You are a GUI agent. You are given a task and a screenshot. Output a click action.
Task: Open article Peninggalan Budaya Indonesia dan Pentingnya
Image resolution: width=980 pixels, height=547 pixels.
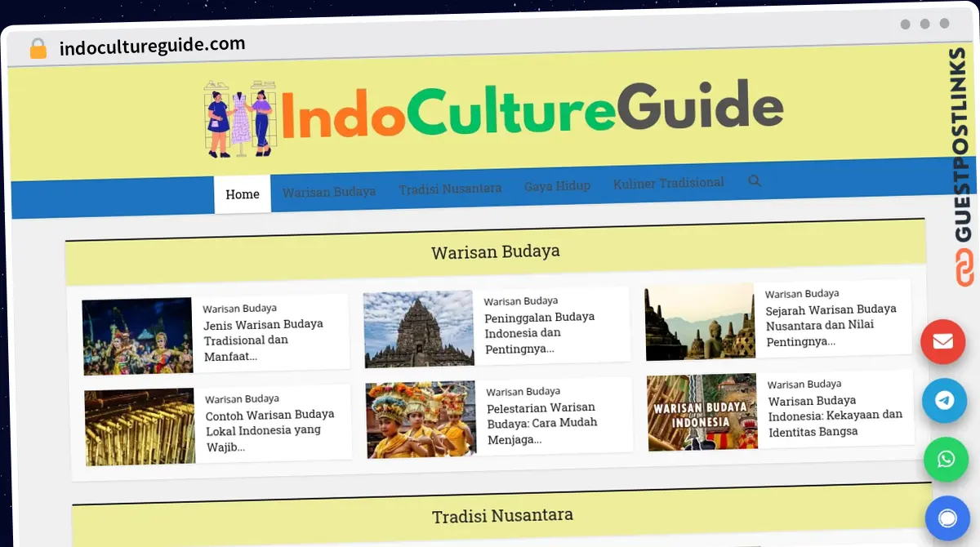click(540, 332)
